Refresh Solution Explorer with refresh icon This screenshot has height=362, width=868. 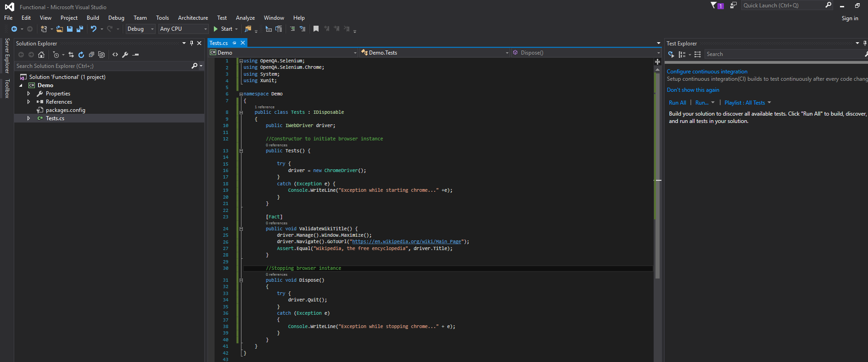point(81,55)
